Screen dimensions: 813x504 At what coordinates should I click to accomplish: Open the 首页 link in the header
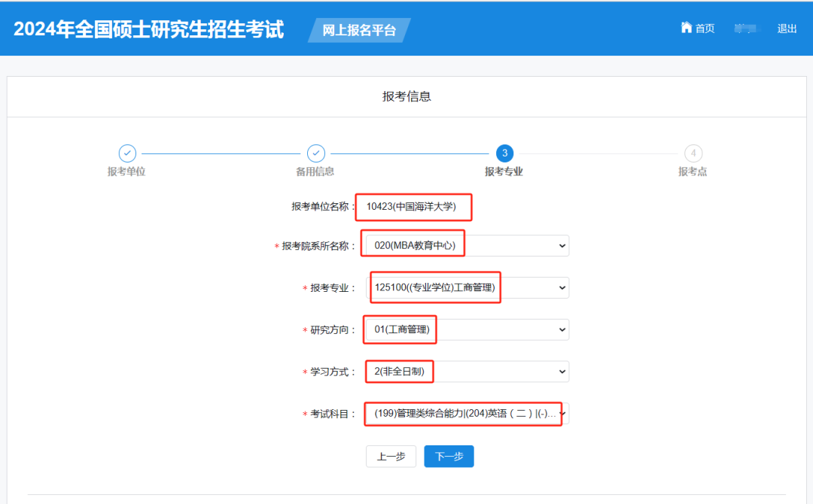(x=705, y=29)
